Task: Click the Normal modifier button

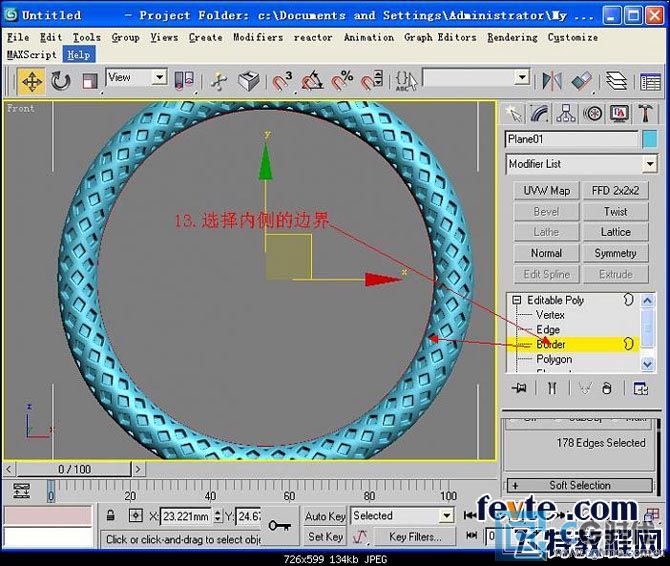Action: coord(547,253)
